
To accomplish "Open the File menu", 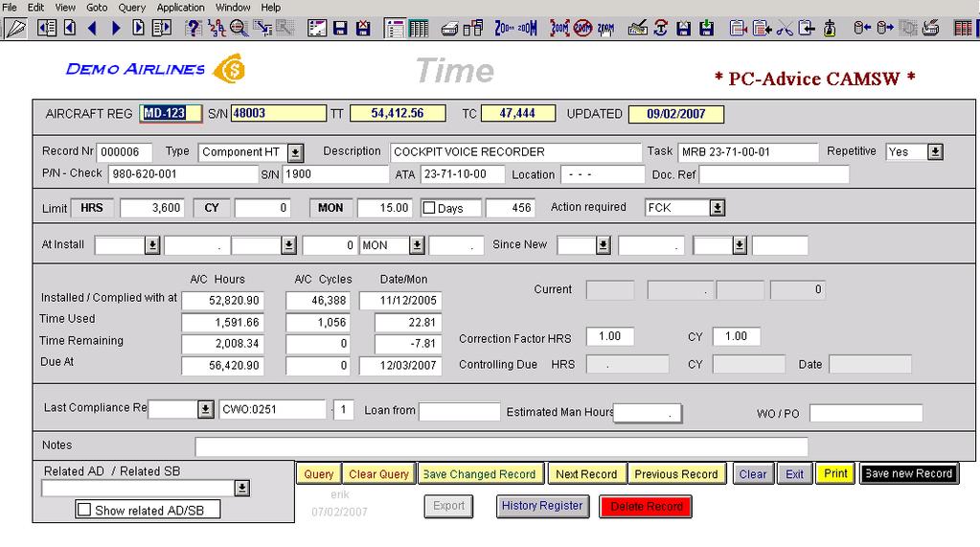I will (x=10, y=8).
